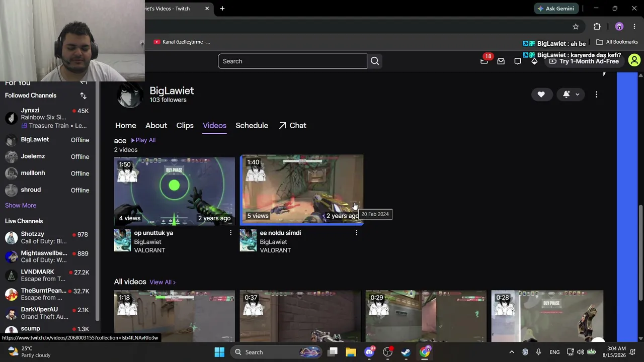Open mellionh in followed channels
Image resolution: width=644 pixels, height=362 pixels.
click(47, 173)
